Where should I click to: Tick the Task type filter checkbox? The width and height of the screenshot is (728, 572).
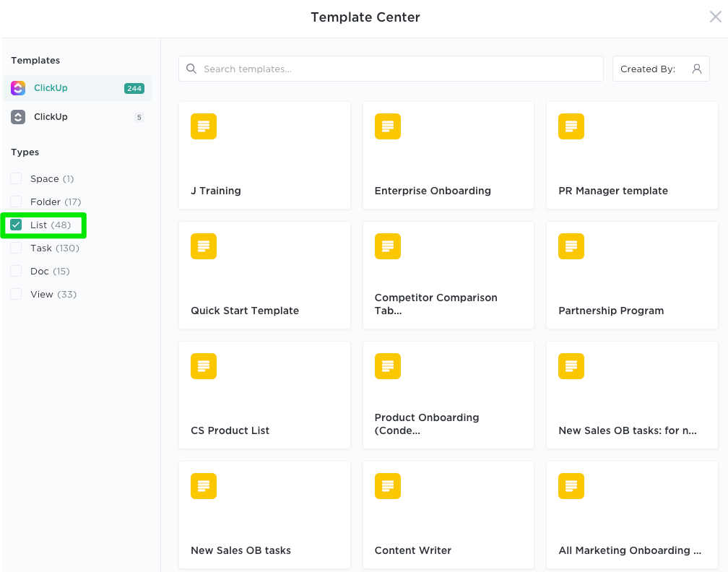tap(16, 248)
